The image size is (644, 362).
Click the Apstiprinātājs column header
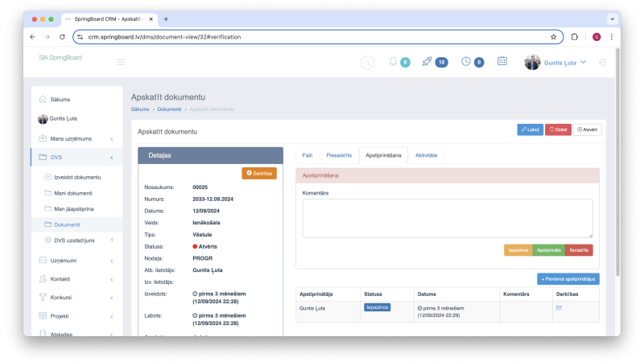316,294
